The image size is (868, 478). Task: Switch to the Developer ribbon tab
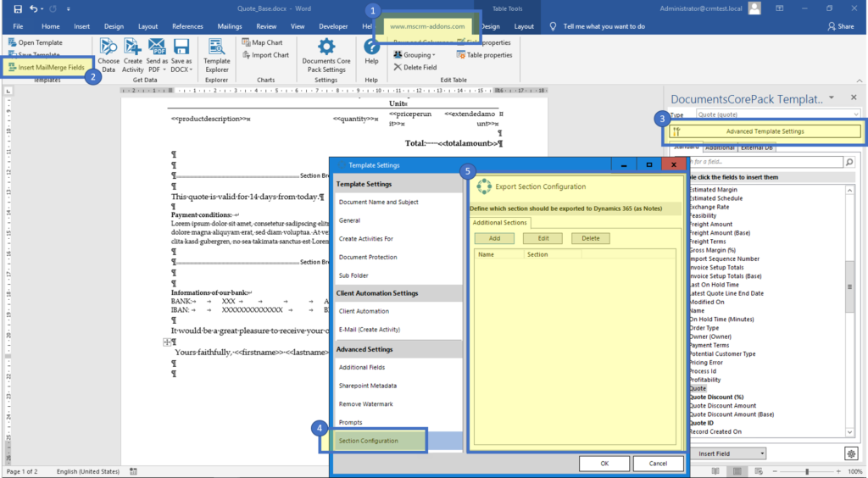333,26
